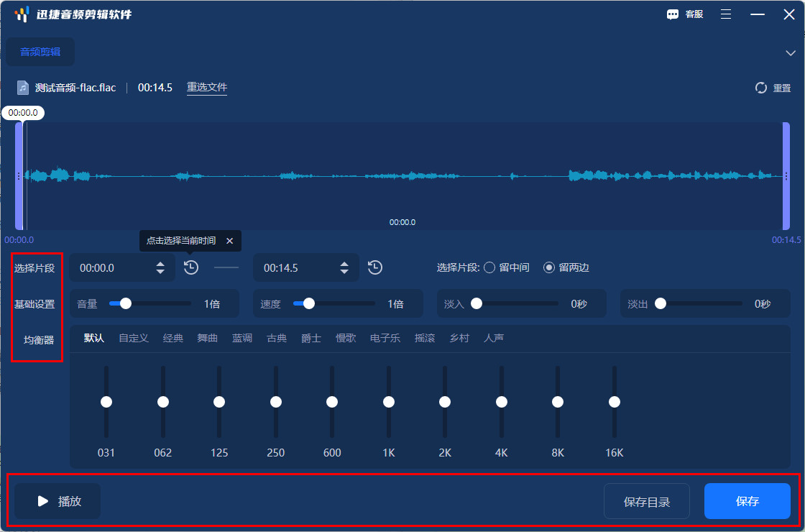Click the 600 Hz equalizer slider knob
Screen dimensions: 805x532
click(332, 402)
